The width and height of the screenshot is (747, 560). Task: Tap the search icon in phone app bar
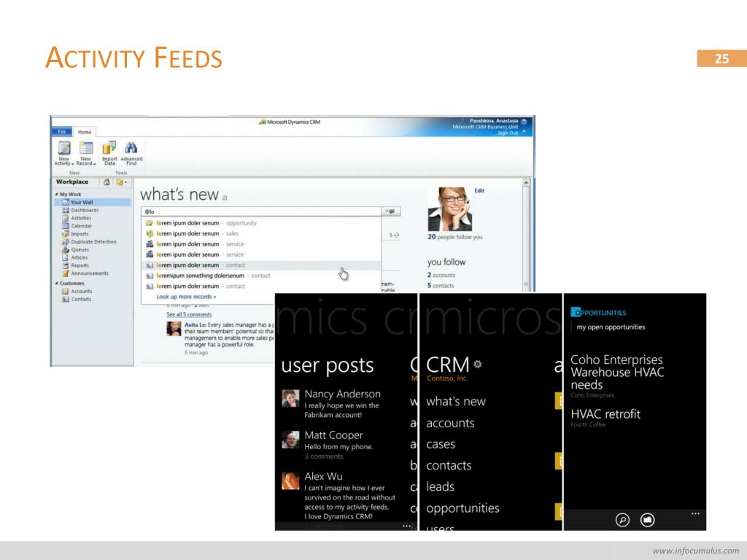[622, 519]
